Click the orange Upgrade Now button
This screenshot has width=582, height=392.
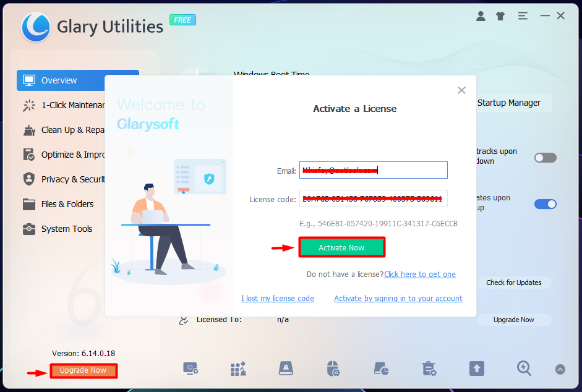[x=83, y=371]
